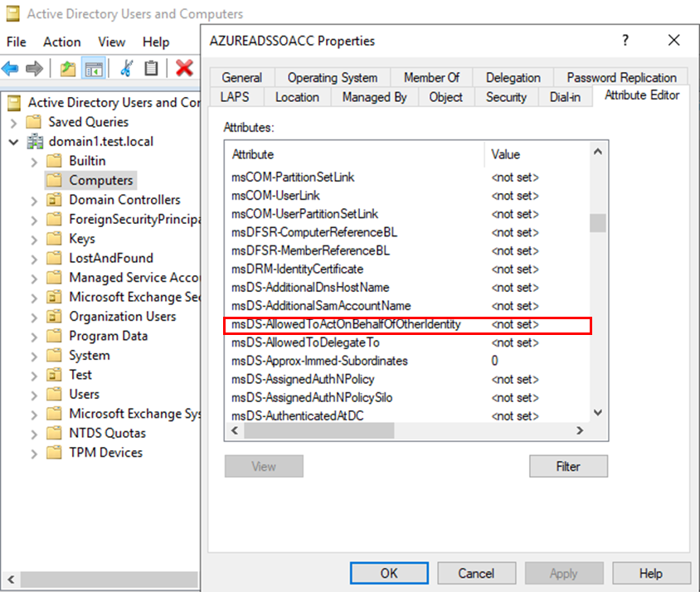
Task: Click the Cancel button
Action: pyautogui.click(x=476, y=573)
